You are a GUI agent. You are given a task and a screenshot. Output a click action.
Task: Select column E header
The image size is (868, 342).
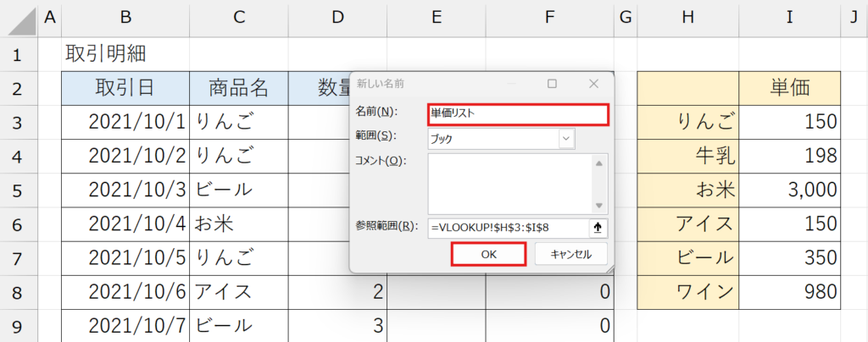coord(437,19)
